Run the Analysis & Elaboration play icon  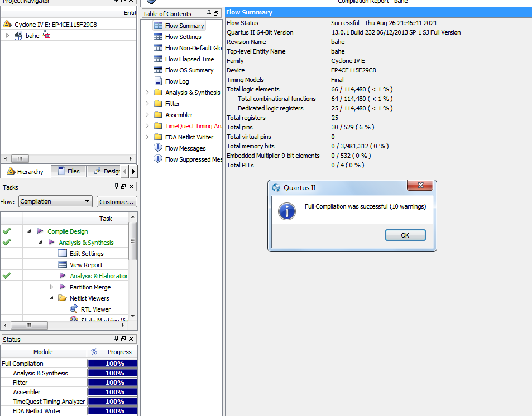click(63, 275)
